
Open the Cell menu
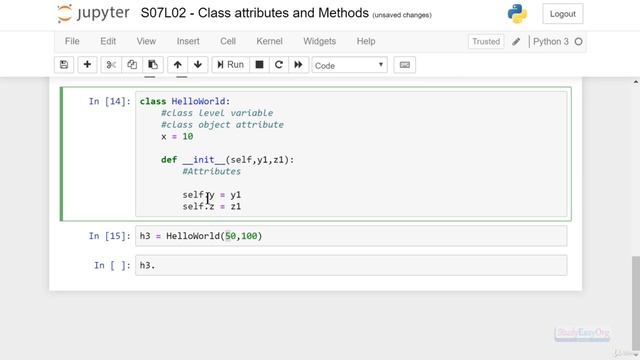coord(228,41)
